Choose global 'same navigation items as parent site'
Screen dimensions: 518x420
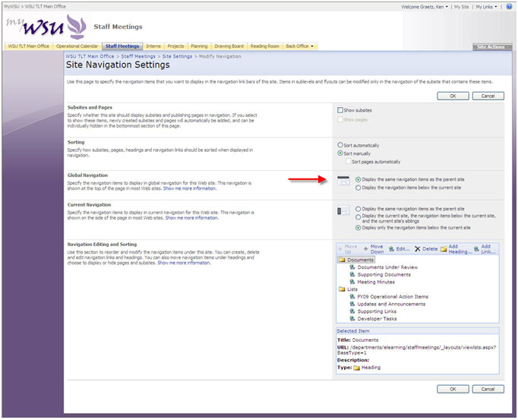[358, 179]
